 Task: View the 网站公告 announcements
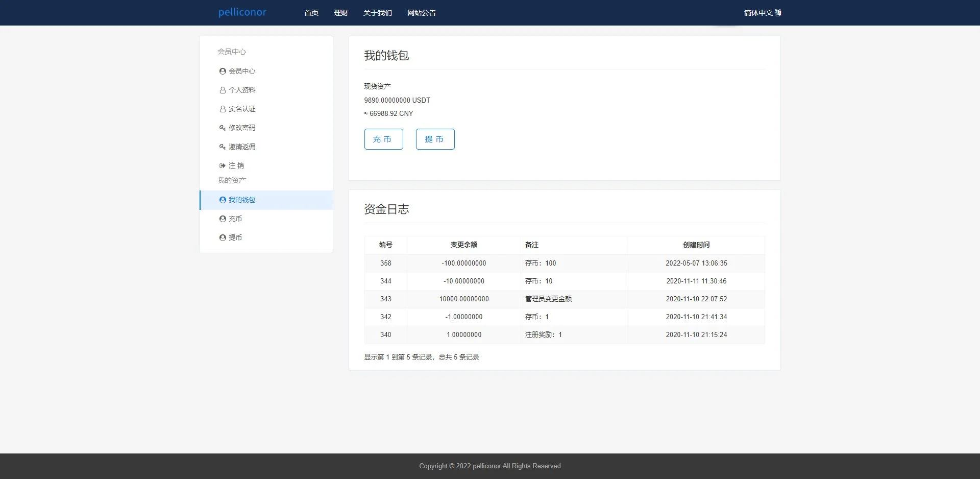[422, 13]
